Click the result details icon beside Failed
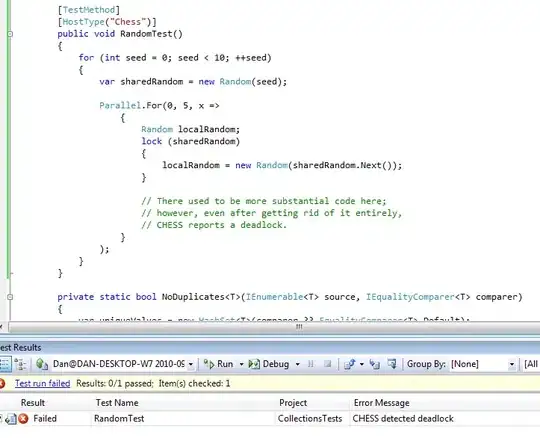 11,419
